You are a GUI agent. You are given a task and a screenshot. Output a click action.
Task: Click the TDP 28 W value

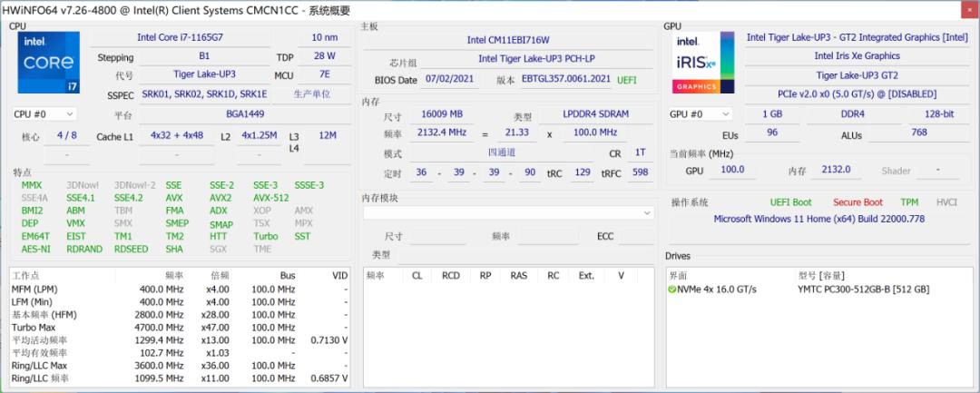(324, 55)
